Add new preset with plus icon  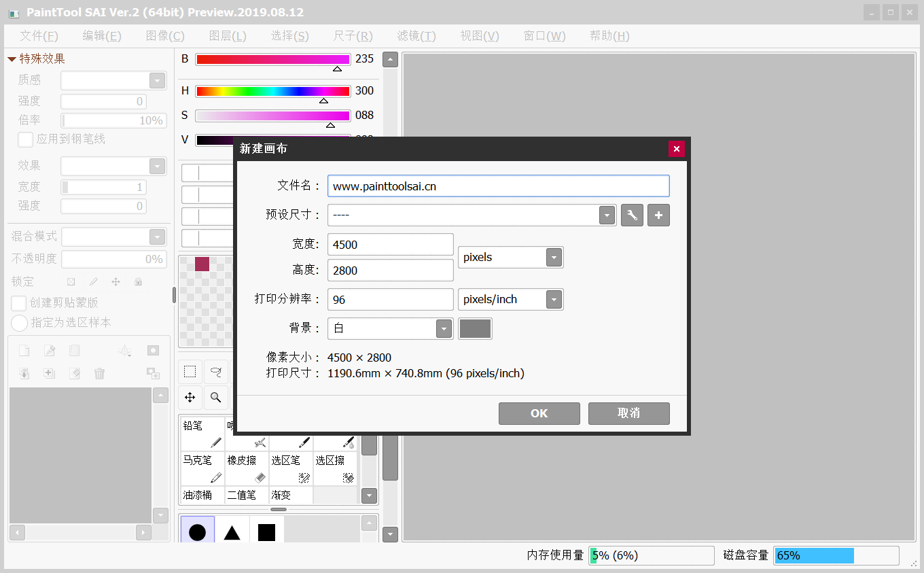(658, 215)
